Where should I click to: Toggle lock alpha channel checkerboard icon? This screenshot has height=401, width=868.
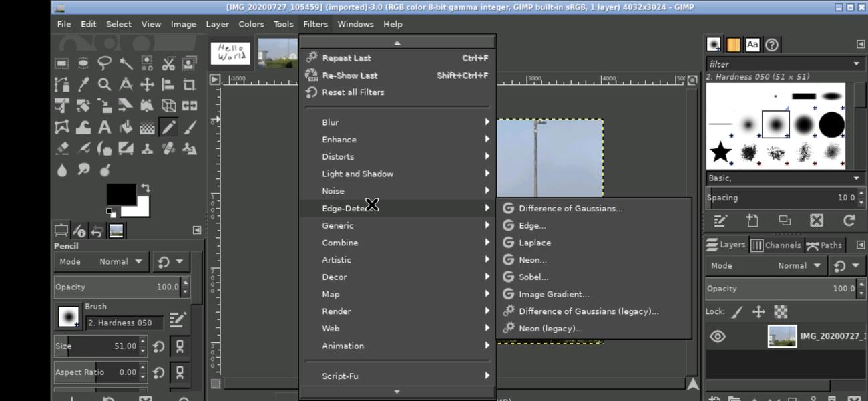pos(781,312)
